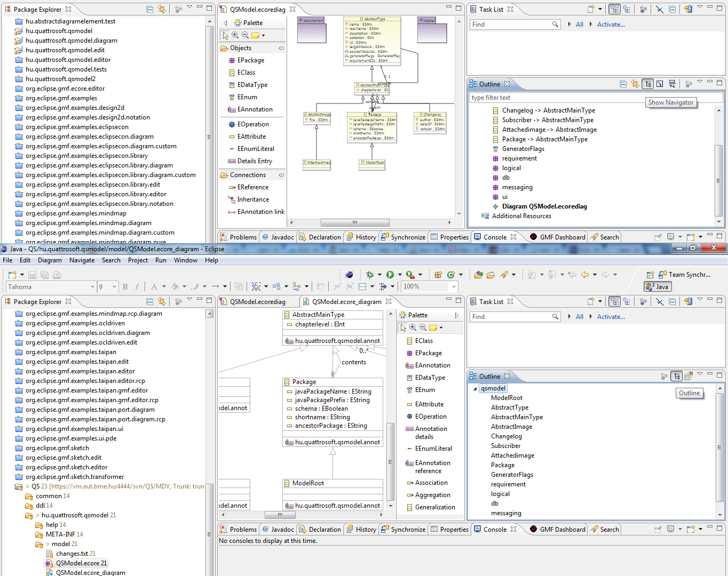The height and width of the screenshot is (576, 728).
Task: Toggle Outline mode button in front Outline view
Action: tap(677, 376)
